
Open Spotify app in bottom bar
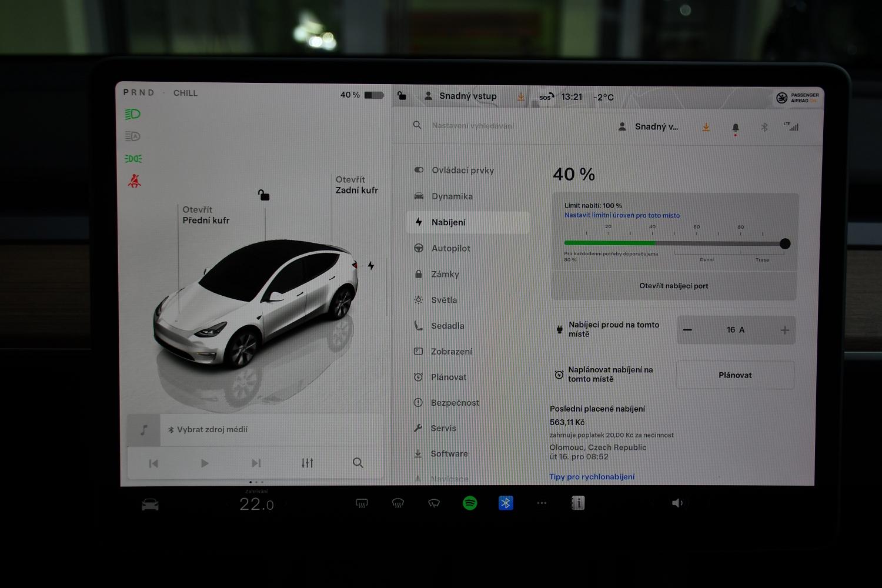pyautogui.click(x=470, y=503)
